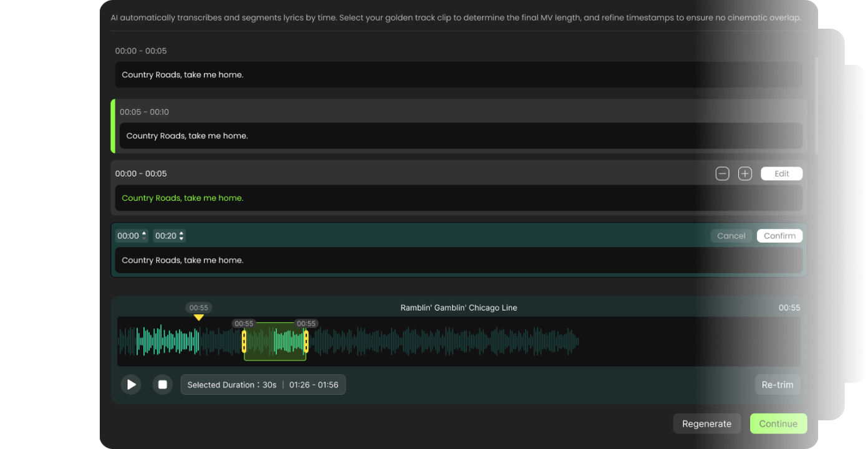This screenshot has height=449, width=868.
Task: Click the right yellow trim handle
Action: [x=306, y=342]
